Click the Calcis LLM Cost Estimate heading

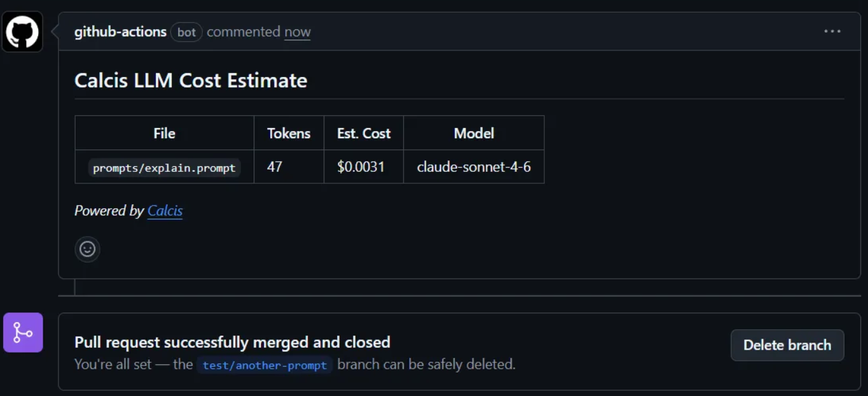tap(191, 80)
